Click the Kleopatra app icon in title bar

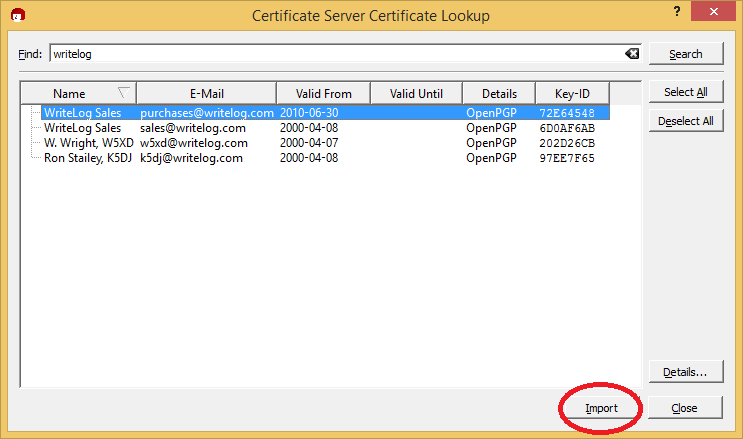pos(18,15)
